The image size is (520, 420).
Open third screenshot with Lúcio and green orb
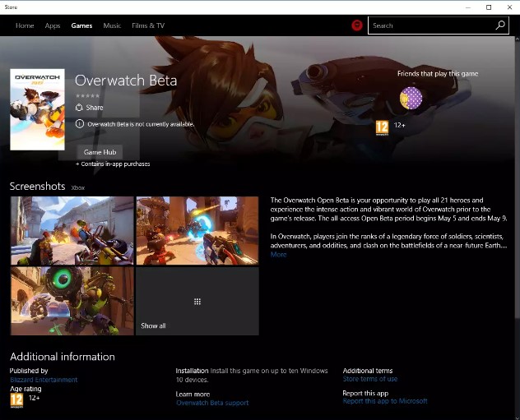tap(72, 301)
